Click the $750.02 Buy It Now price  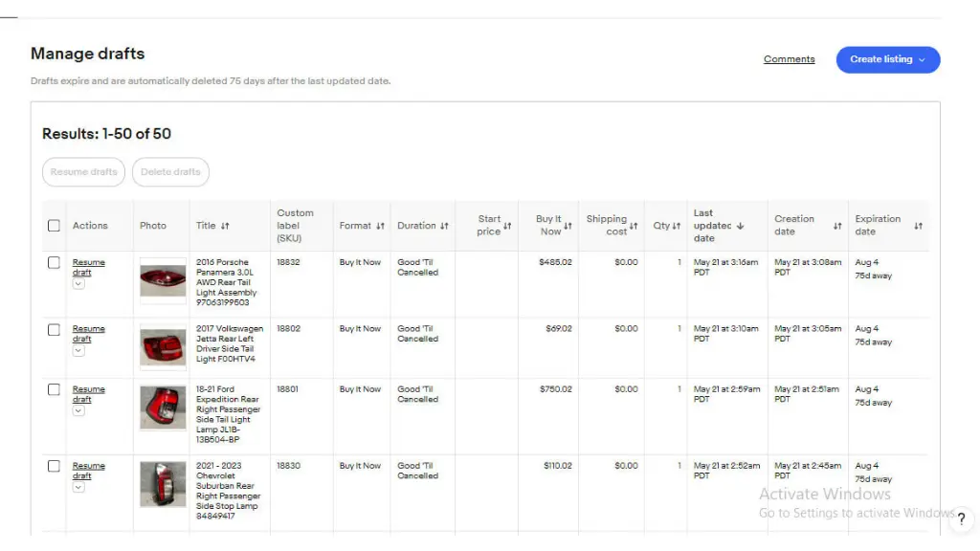click(x=556, y=389)
